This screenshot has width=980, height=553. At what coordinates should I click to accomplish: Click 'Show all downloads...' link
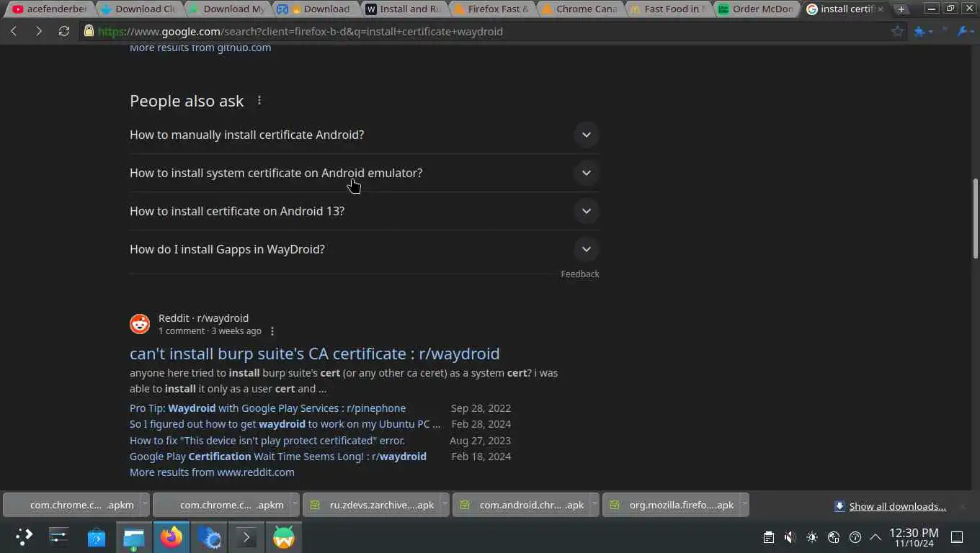[x=897, y=506]
